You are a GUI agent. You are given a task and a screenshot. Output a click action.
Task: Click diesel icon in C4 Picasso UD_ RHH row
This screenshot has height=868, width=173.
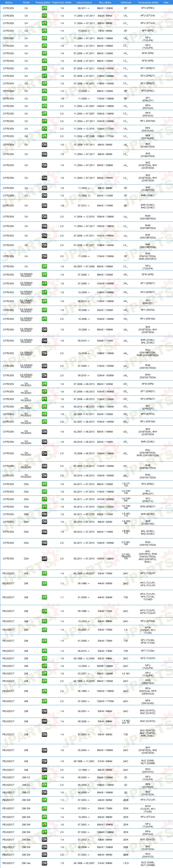(44, 476)
